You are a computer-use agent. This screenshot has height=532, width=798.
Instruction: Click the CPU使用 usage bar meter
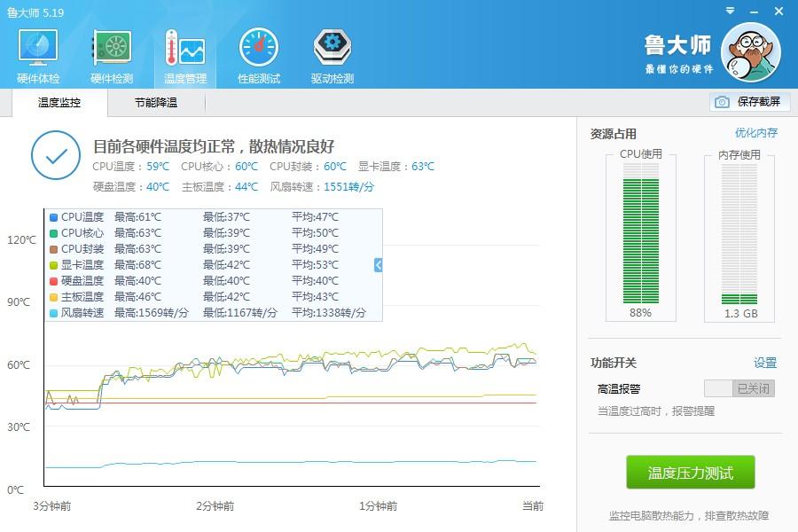[640, 239]
